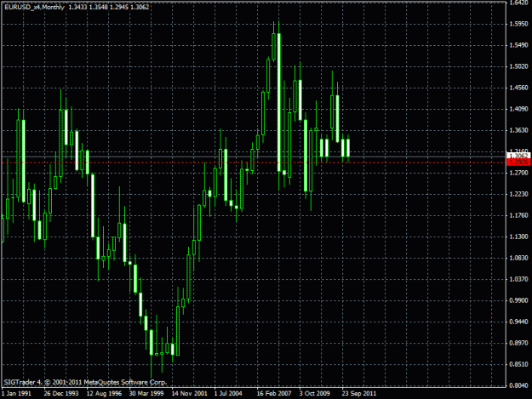Select the white 1.3062 current price tag
Image resolution: width=532 pixels, height=399 pixels.
click(518, 156)
